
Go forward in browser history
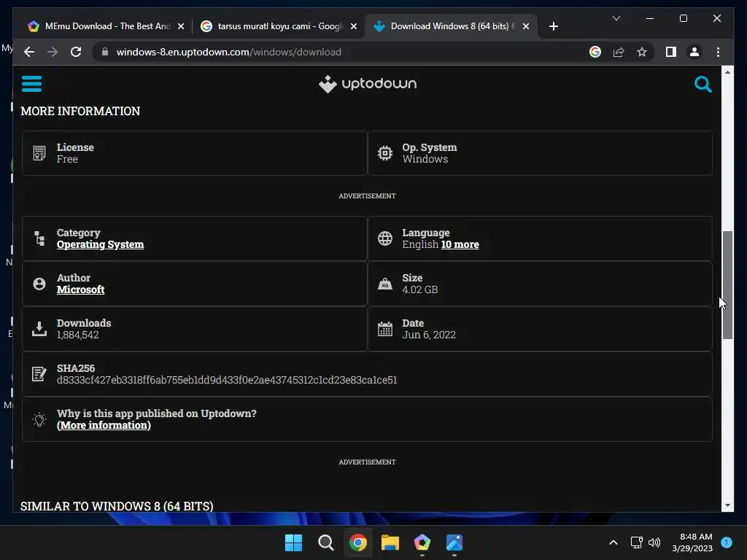tap(53, 52)
